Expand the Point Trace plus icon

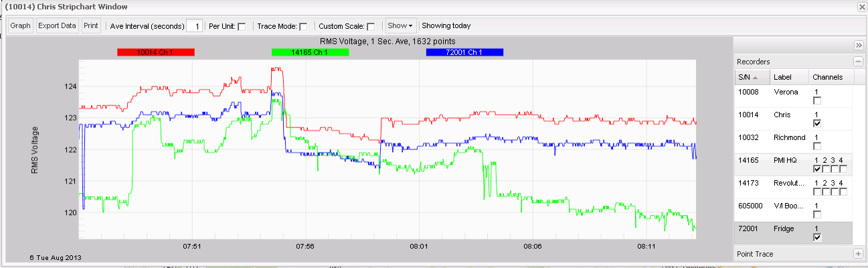click(857, 254)
